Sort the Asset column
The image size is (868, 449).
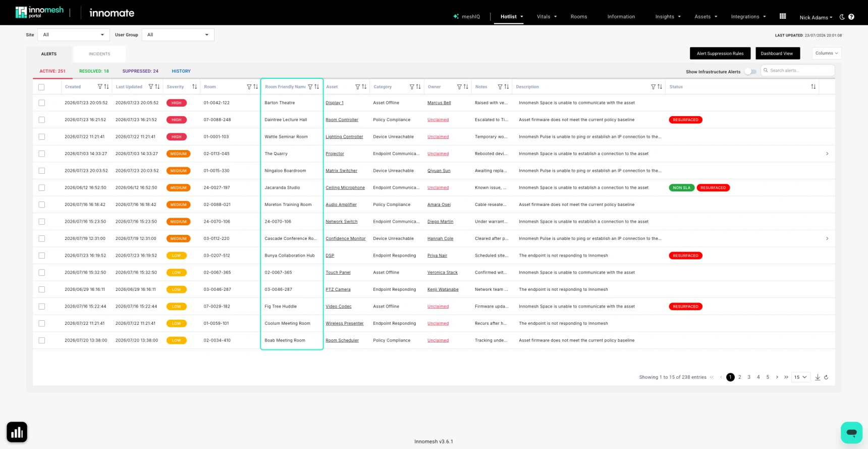(x=364, y=87)
